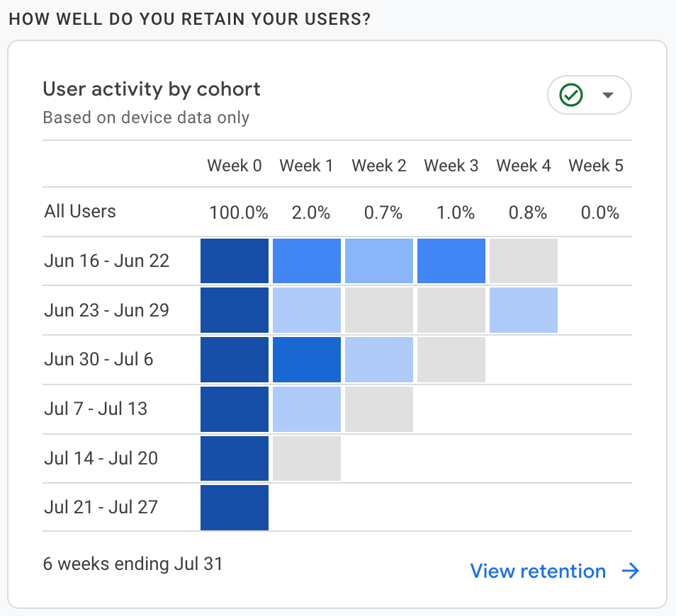Click the 100.0% All Users value
The height and width of the screenshot is (616, 676).
239,212
